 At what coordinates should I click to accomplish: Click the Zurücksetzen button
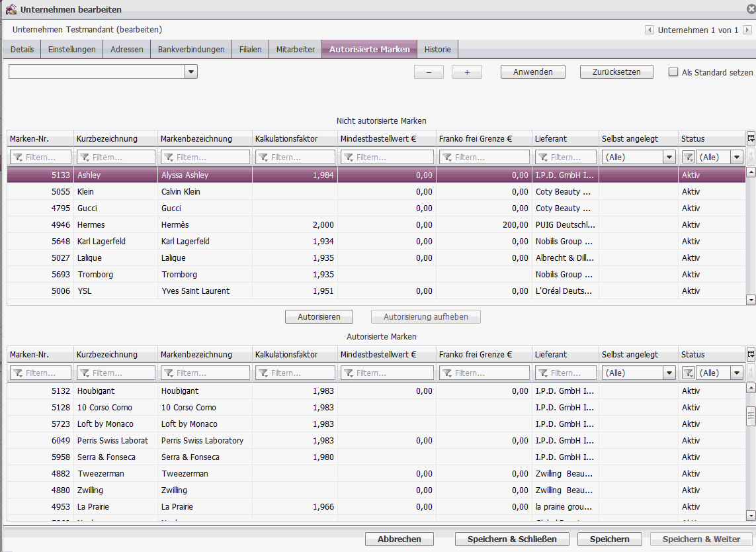tap(616, 72)
